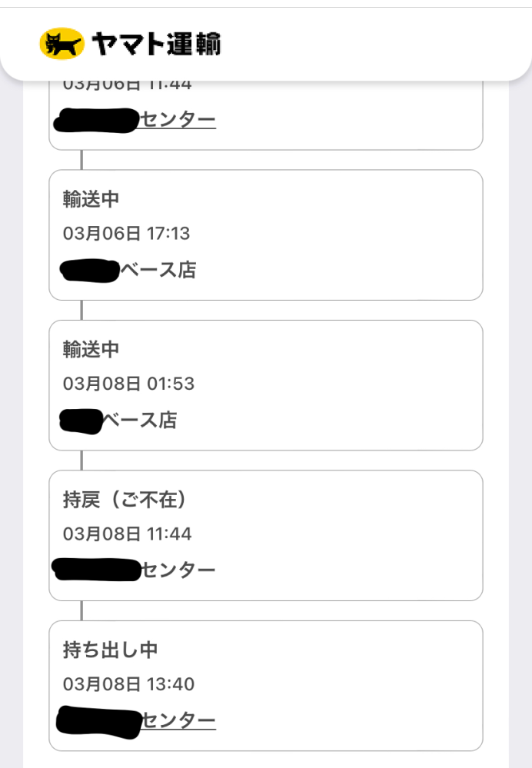Click the partially hidden 03月06日 11:44 timestamp

[127, 85]
